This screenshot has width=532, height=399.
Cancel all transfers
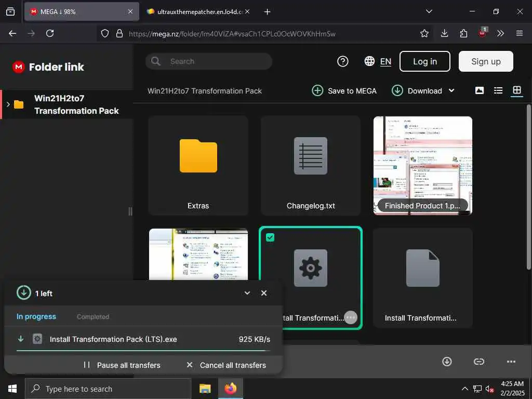(227, 365)
